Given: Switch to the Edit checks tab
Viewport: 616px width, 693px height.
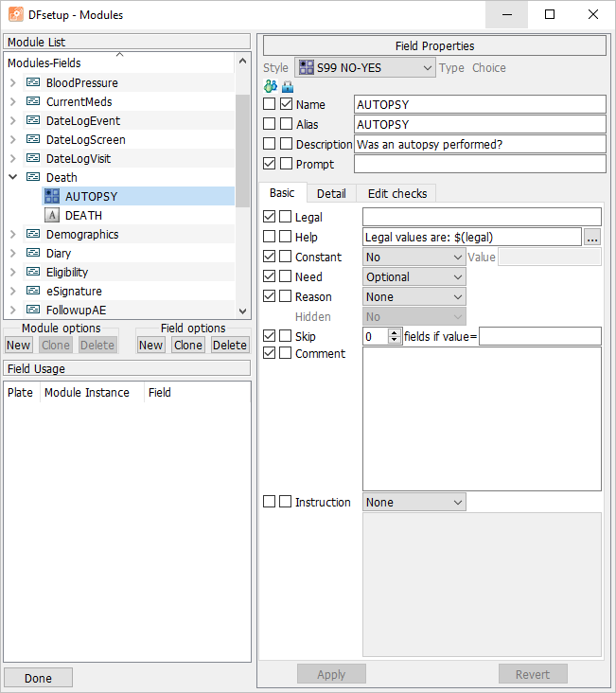Looking at the screenshot, I should pos(397,193).
